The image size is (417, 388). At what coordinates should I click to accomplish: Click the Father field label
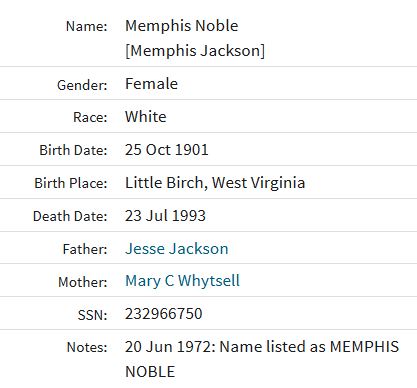[85, 249]
